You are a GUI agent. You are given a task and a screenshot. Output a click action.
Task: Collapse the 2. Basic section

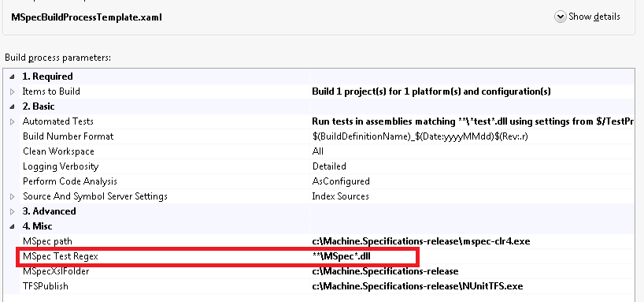(13, 106)
